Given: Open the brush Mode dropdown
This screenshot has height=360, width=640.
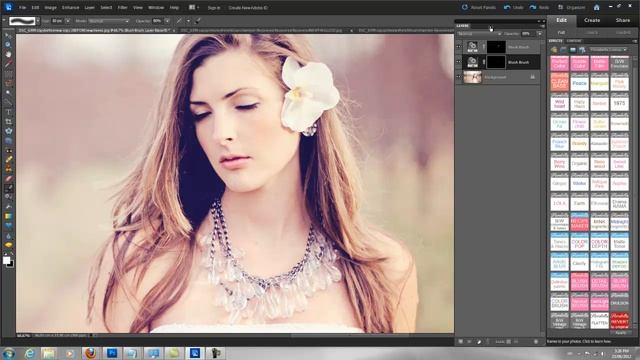Looking at the screenshot, I should point(108,20).
